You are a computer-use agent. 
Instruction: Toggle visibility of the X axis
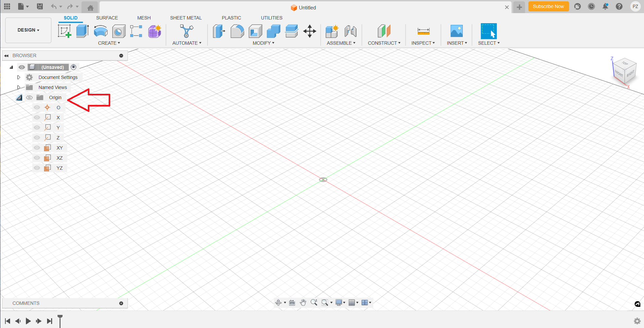(x=37, y=118)
